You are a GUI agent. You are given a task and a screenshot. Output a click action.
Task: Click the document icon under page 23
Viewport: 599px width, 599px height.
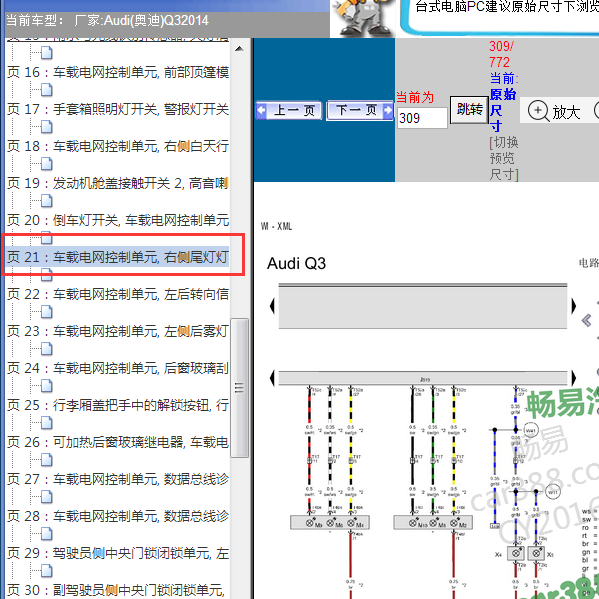47,349
